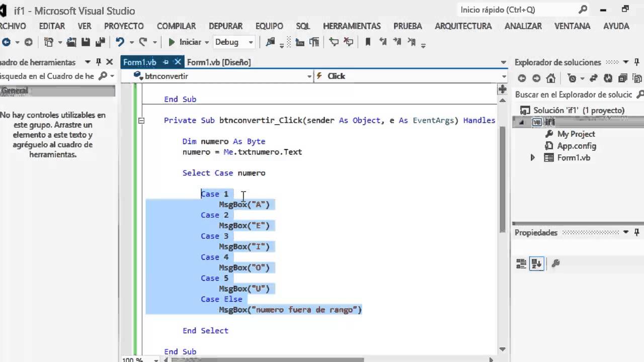The image size is (644, 362).
Task: Click the navigate forward arrow in main toolbar
Action: (28, 42)
